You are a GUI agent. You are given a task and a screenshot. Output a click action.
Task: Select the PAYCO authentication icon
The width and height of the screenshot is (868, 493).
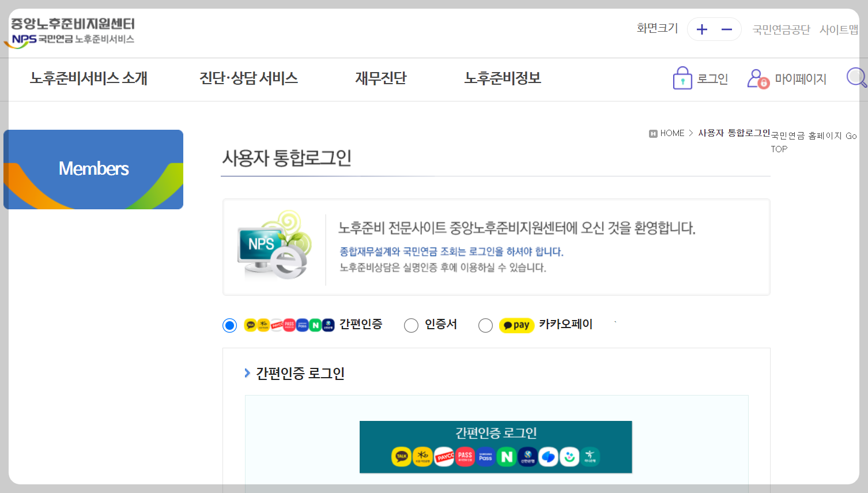click(x=444, y=457)
